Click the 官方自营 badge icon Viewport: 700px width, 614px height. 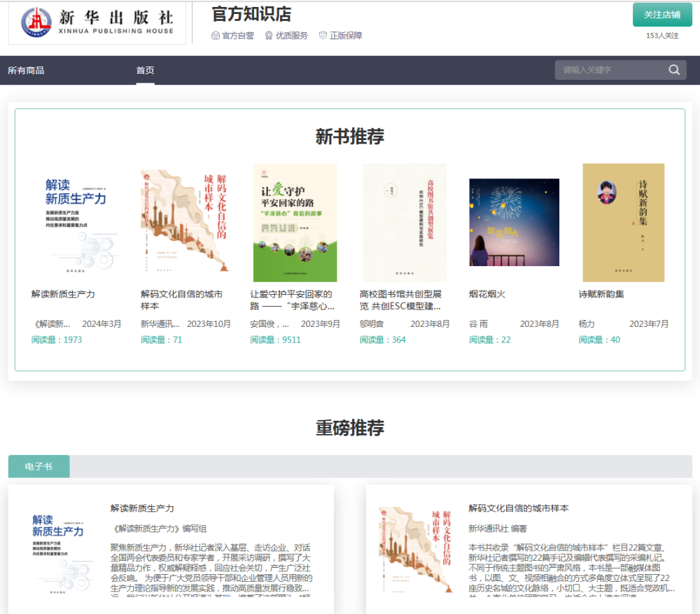point(216,36)
